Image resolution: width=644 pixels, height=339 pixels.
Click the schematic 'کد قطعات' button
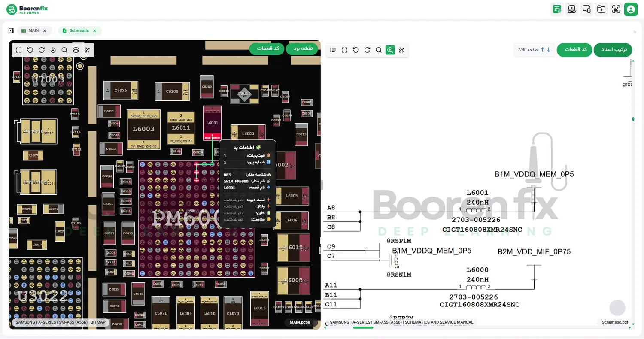pos(574,50)
